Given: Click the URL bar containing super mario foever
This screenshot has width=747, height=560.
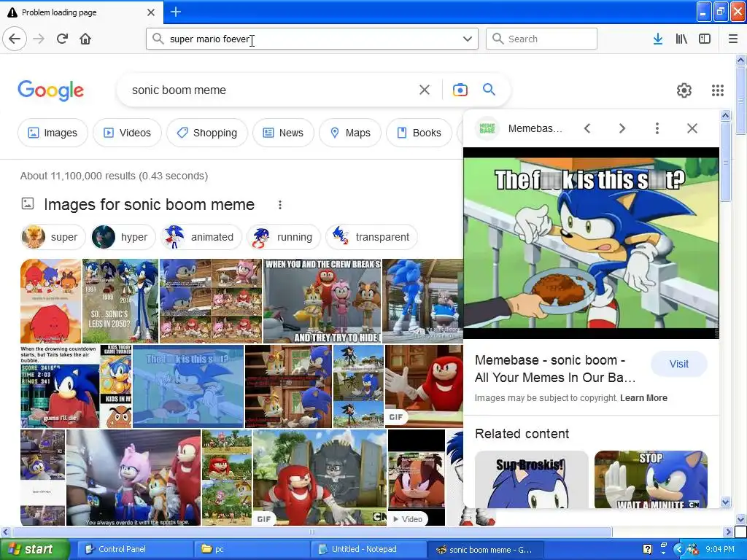Looking at the screenshot, I should click(x=312, y=39).
